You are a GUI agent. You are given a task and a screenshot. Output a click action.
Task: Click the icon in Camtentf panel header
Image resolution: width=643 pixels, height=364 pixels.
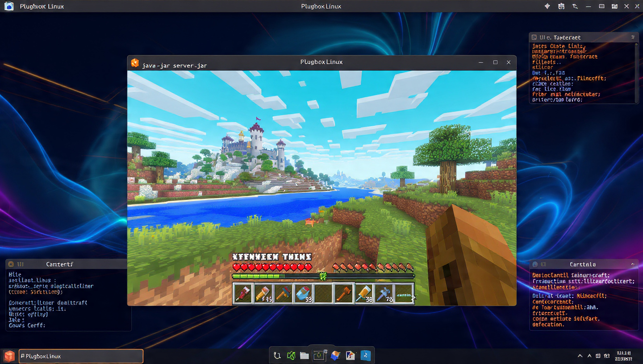point(11,264)
